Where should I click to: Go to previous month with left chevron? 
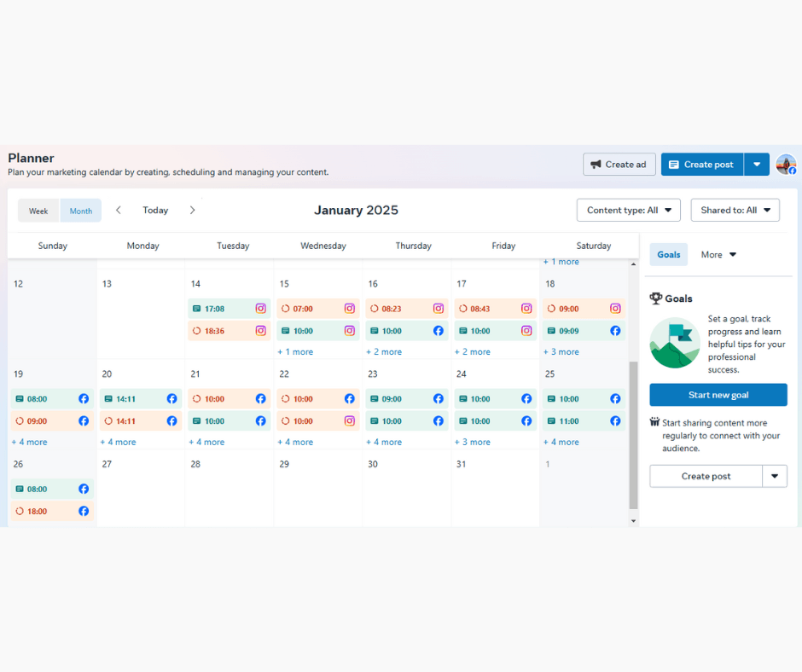(118, 210)
